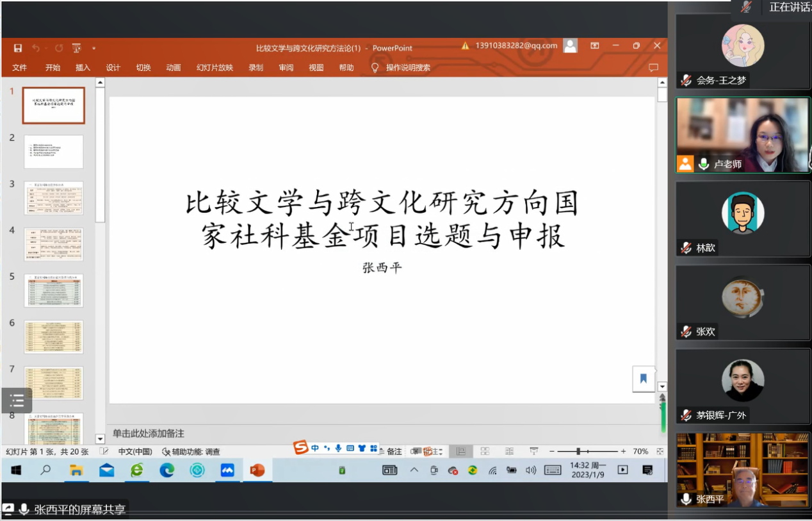Start slideshow from beginning via quick access icon
This screenshot has width=812, height=521.
pyautogui.click(x=76, y=48)
